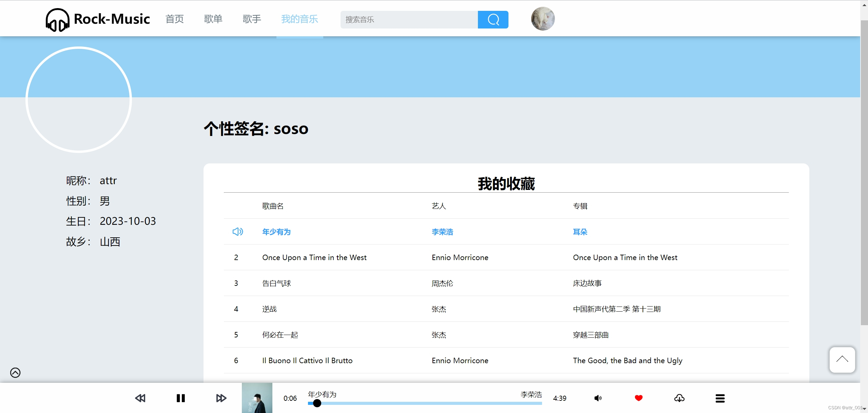
Task: Open the user avatar menu
Action: click(x=543, y=19)
